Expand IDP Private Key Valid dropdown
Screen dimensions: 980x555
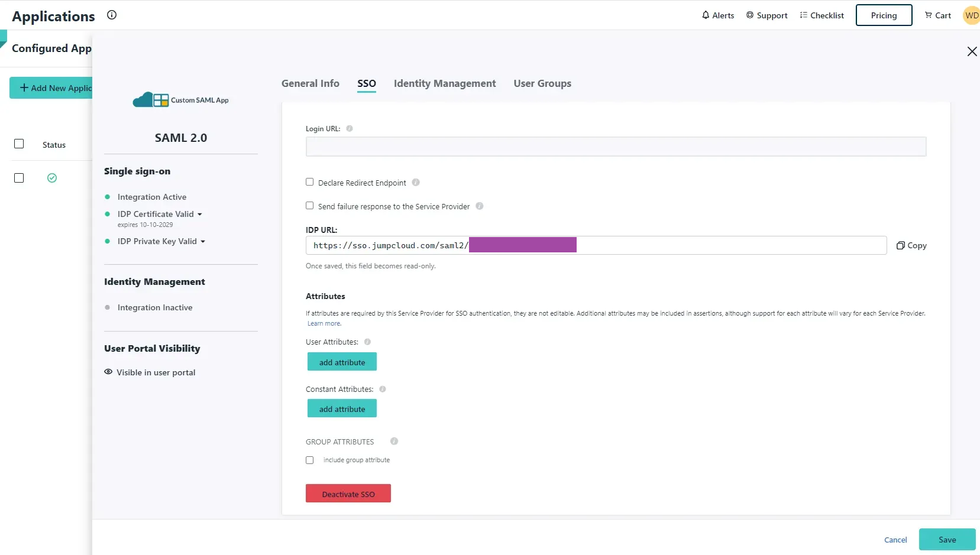[203, 242]
